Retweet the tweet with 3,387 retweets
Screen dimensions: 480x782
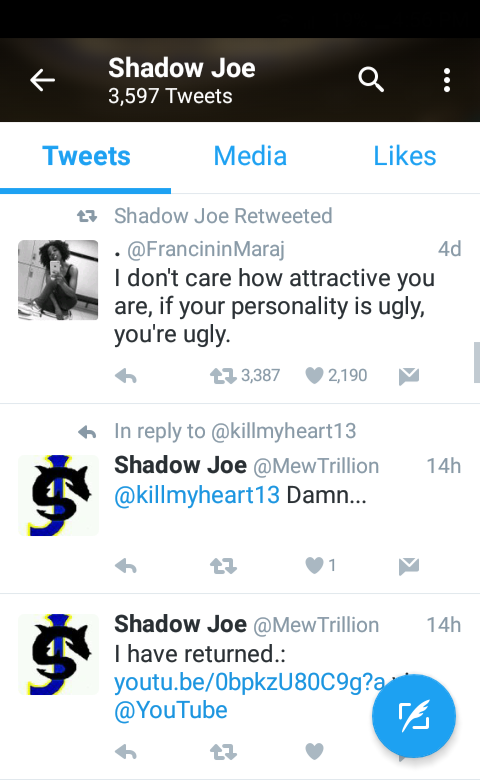[223, 376]
